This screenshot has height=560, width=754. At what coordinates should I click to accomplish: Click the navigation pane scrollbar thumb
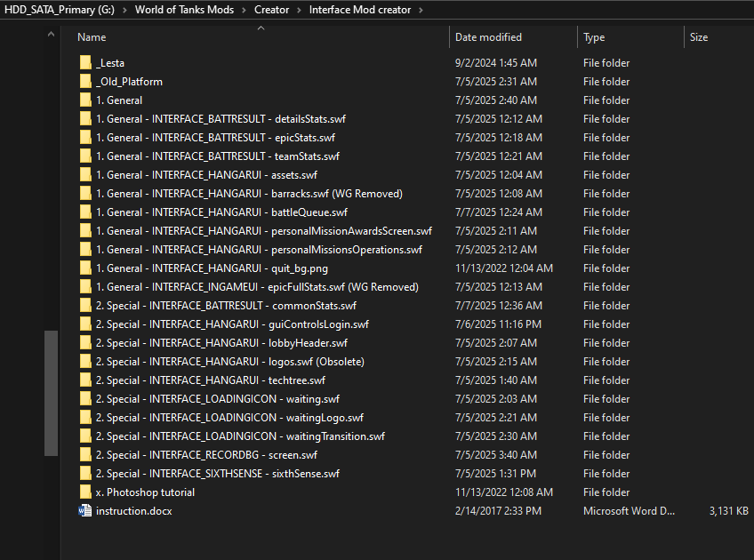coord(51,393)
